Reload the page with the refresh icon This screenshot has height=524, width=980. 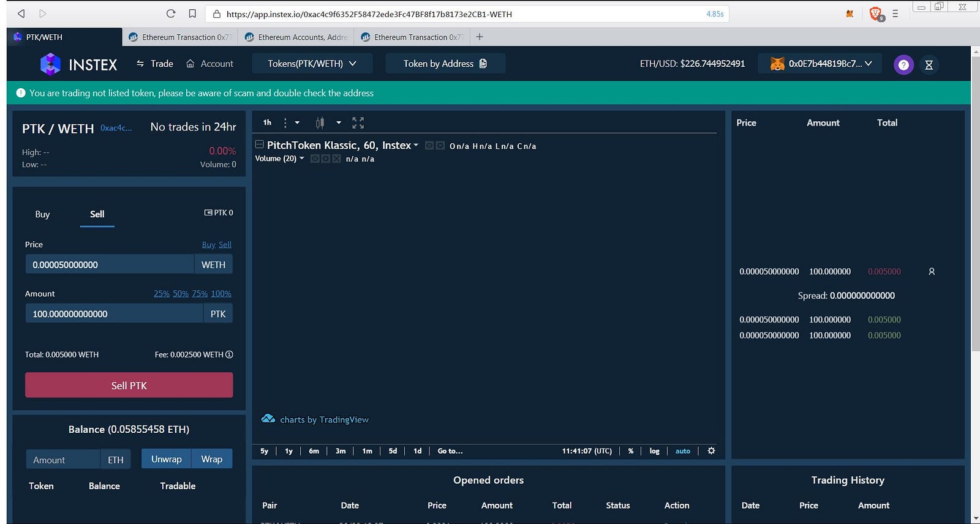171,13
